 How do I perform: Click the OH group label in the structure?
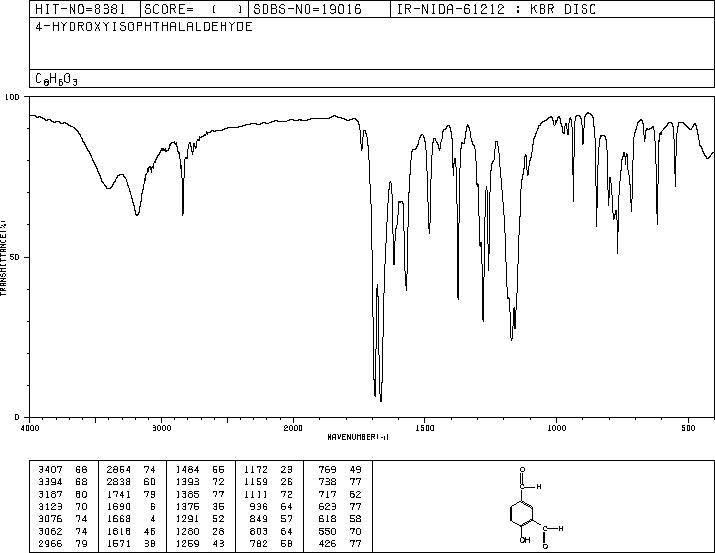pyautogui.click(x=525, y=540)
